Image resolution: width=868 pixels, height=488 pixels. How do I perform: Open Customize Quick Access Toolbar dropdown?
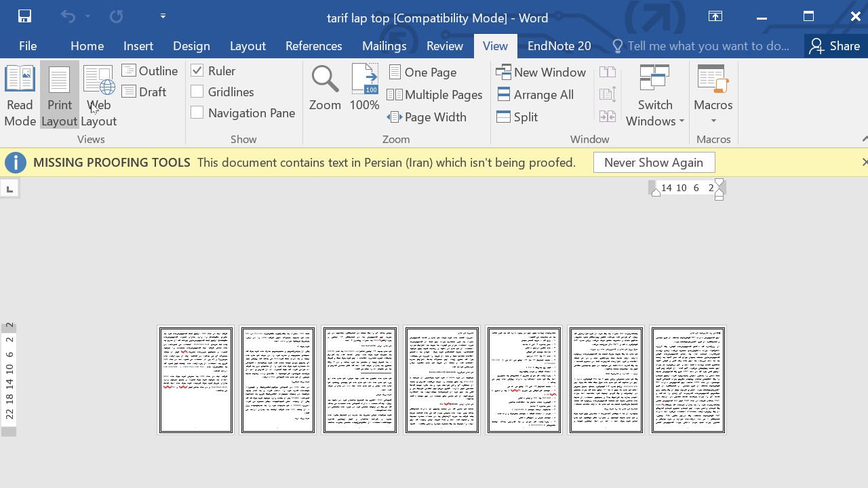tap(163, 16)
